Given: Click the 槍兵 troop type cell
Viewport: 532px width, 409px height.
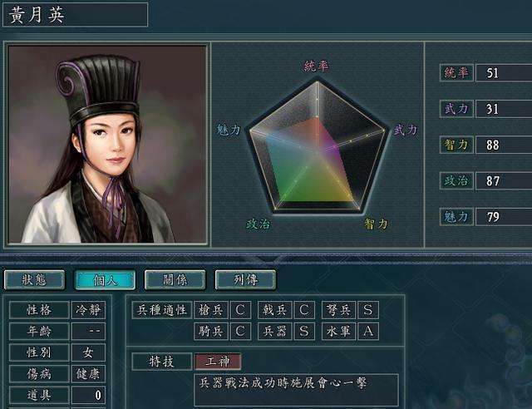Looking at the screenshot, I should [210, 310].
